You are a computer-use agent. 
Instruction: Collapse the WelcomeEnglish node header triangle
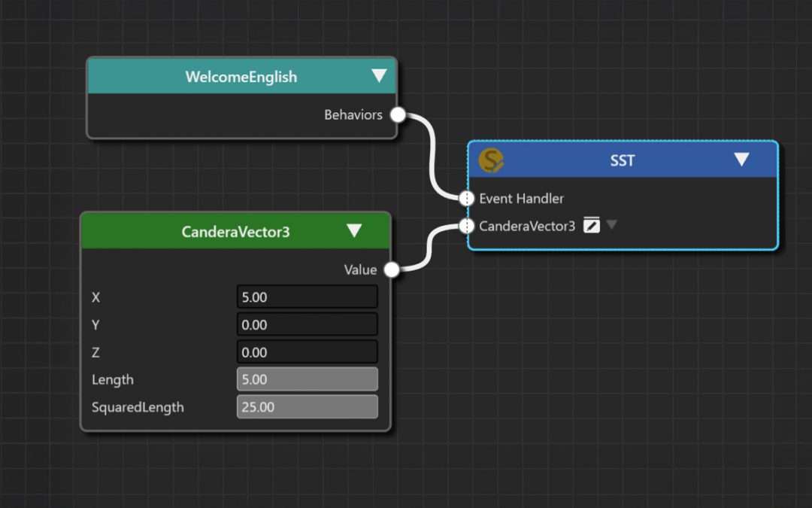click(378, 76)
